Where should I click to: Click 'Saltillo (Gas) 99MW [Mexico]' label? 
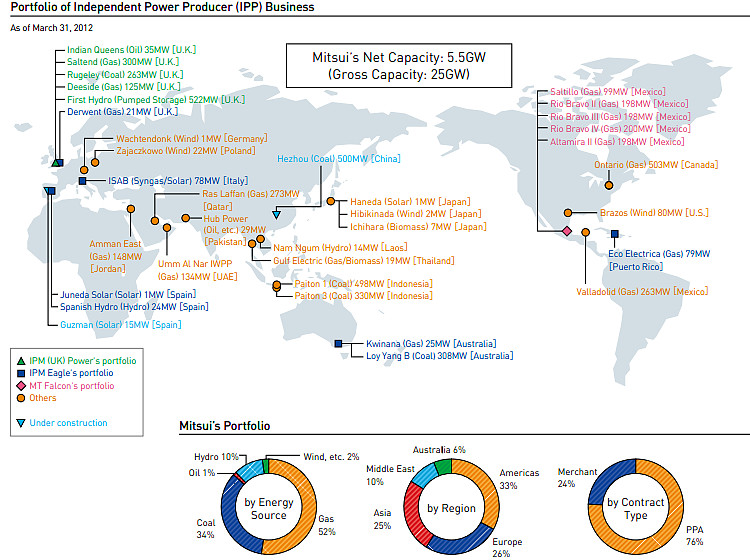point(608,91)
